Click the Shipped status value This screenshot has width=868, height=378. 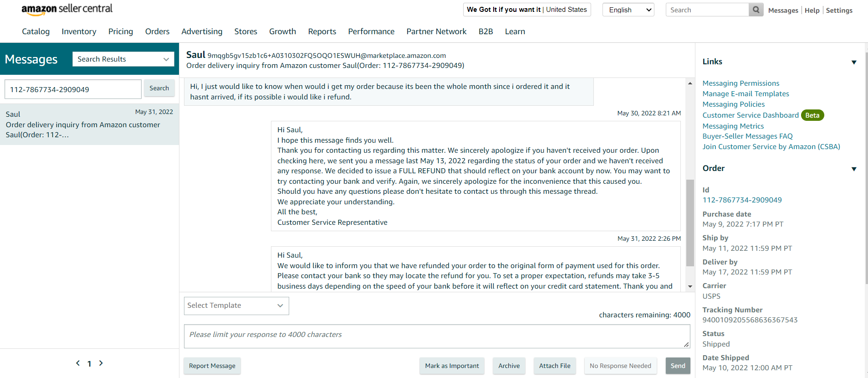coord(716,344)
